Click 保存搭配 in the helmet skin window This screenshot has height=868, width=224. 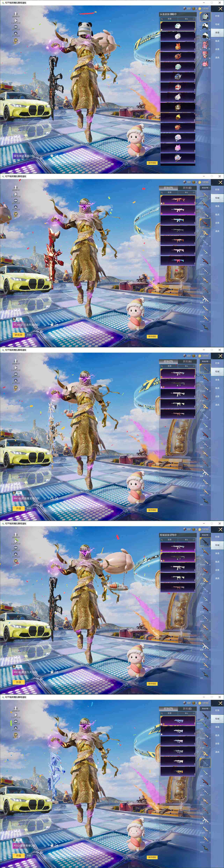(152, 163)
